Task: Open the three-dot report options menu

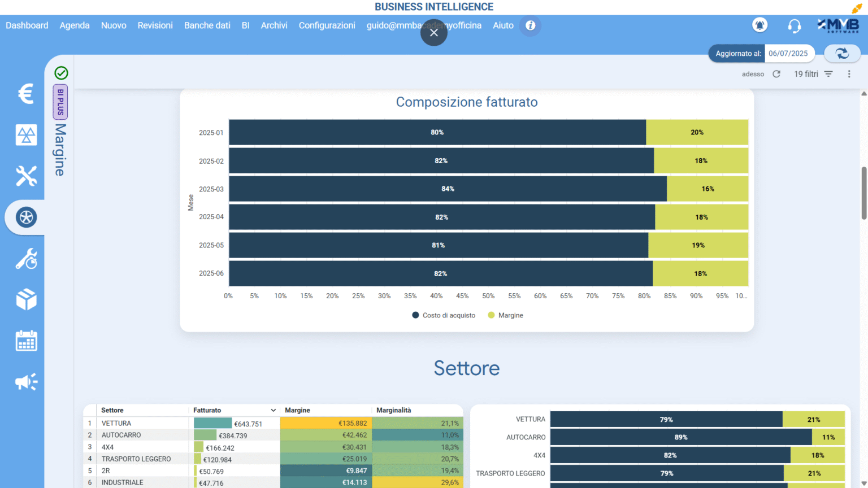Action: coord(849,74)
